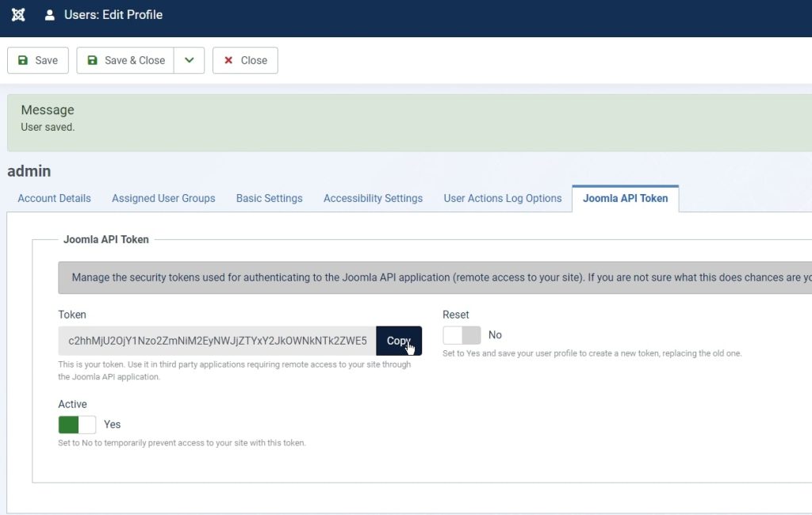Click the user icon beside Edit Profile title
Viewport: 812px width, 515px height.
(x=50, y=15)
